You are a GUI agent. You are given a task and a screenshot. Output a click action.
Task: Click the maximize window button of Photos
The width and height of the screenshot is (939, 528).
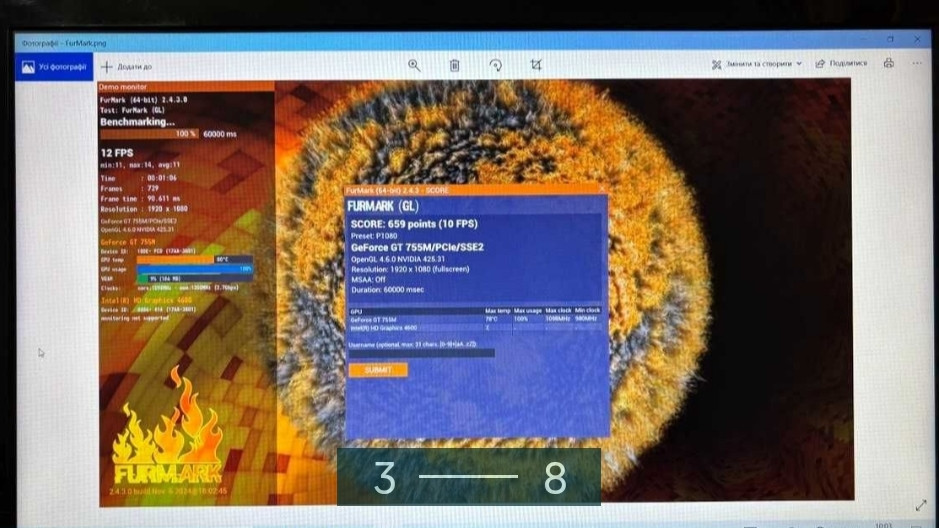coord(890,39)
